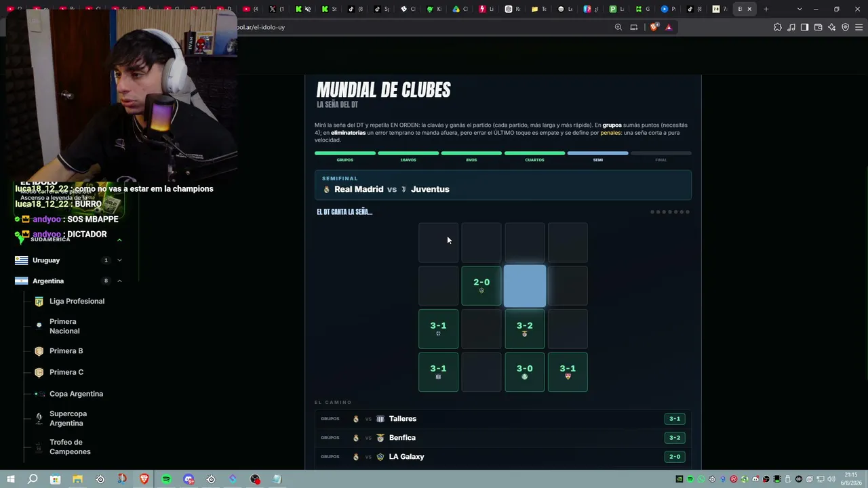The height and width of the screenshot is (488, 868).
Task: Open Liga Profesional in the sidebar
Action: coord(77,301)
